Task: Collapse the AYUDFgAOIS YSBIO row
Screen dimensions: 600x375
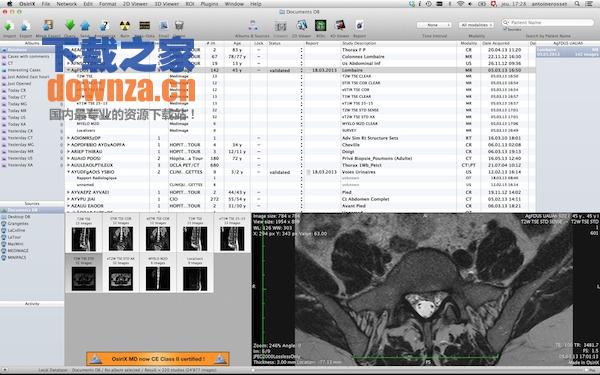Action: (68, 172)
